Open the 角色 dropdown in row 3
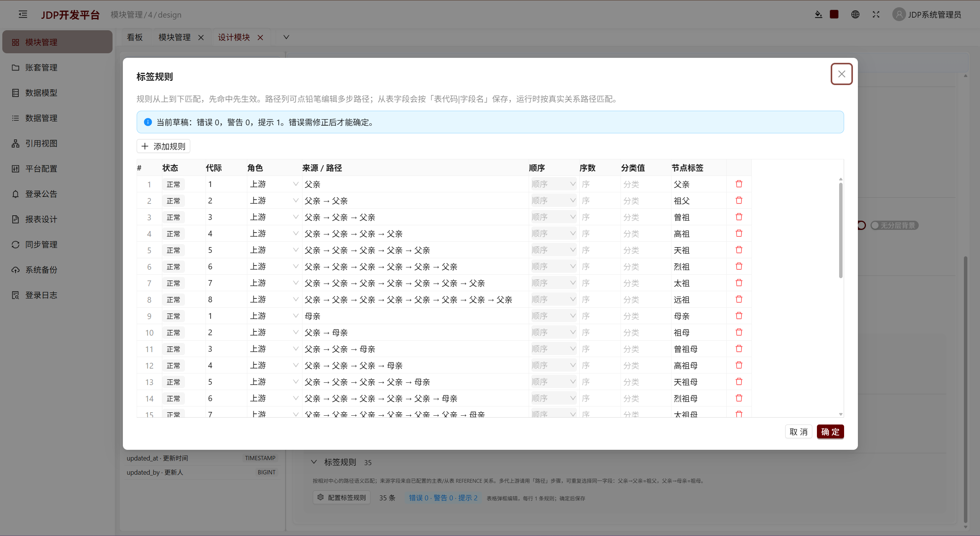The height and width of the screenshot is (536, 980). 274,217
